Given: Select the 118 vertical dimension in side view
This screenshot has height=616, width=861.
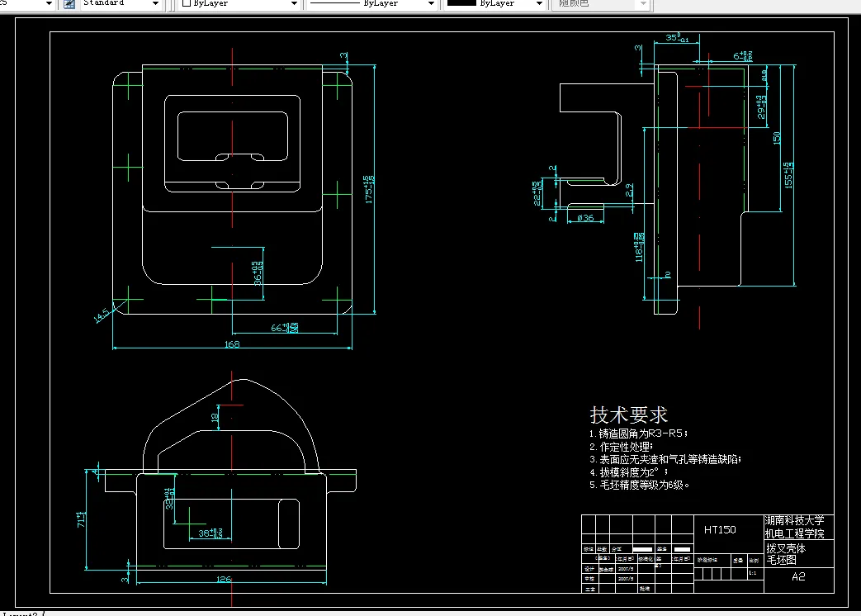Looking at the screenshot, I should coord(639,247).
